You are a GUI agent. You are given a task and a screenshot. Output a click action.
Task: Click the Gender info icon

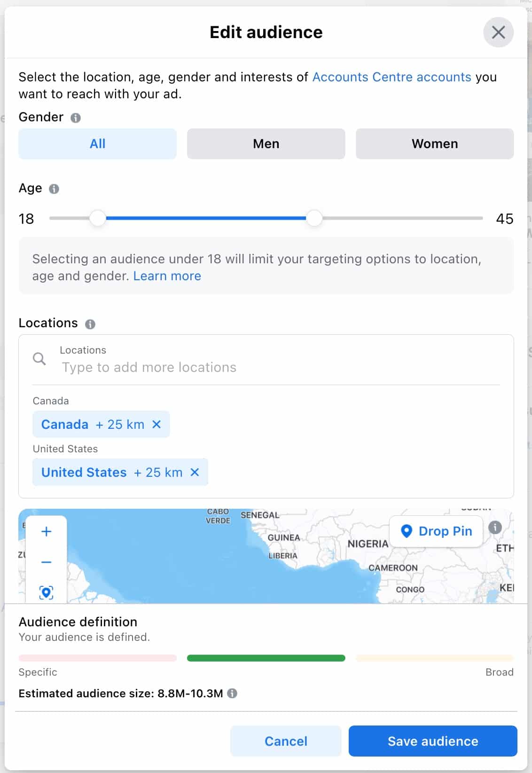coord(76,118)
